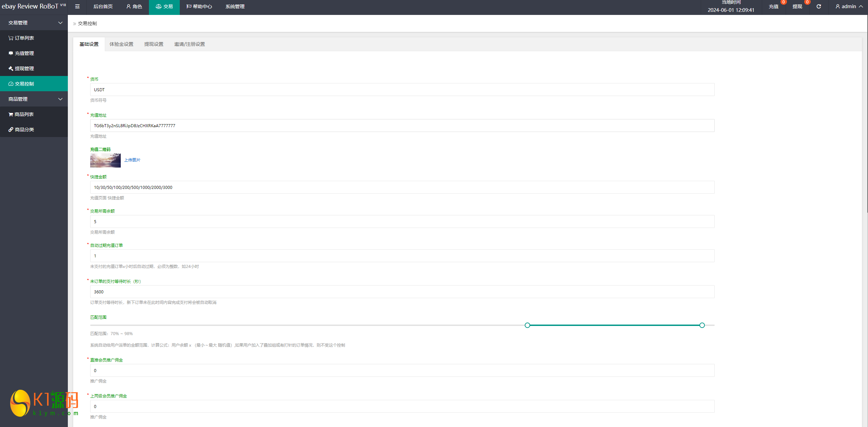This screenshot has width=868, height=427.
Task: Click the 匹配范围 slider right handle
Action: pos(702,325)
